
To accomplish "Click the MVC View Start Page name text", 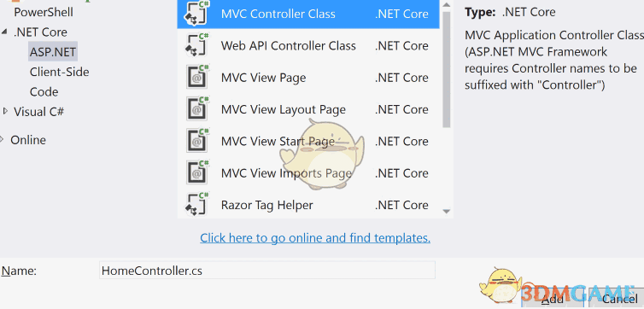I will tap(278, 141).
